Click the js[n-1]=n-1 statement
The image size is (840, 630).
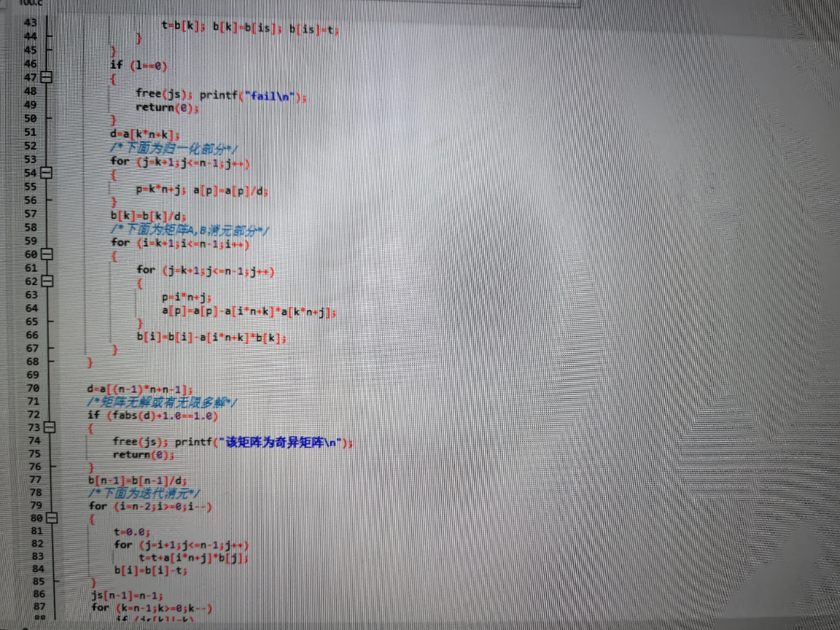tap(127, 595)
